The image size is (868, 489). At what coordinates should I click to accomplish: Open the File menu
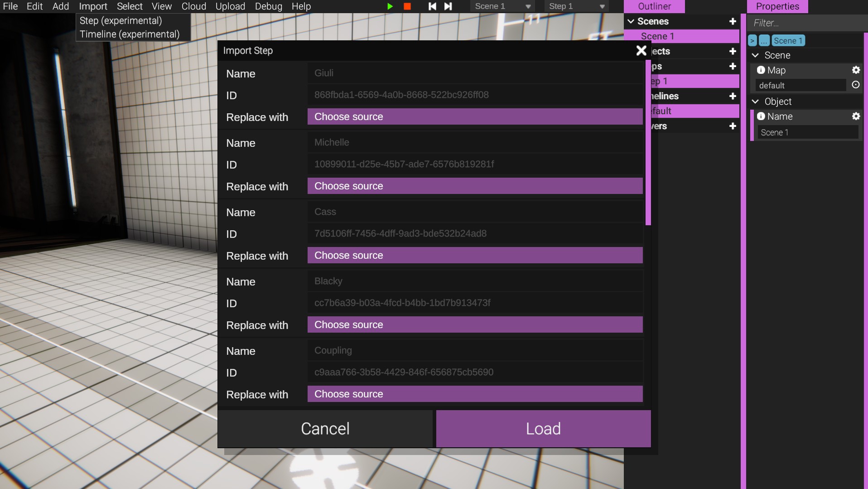point(10,6)
